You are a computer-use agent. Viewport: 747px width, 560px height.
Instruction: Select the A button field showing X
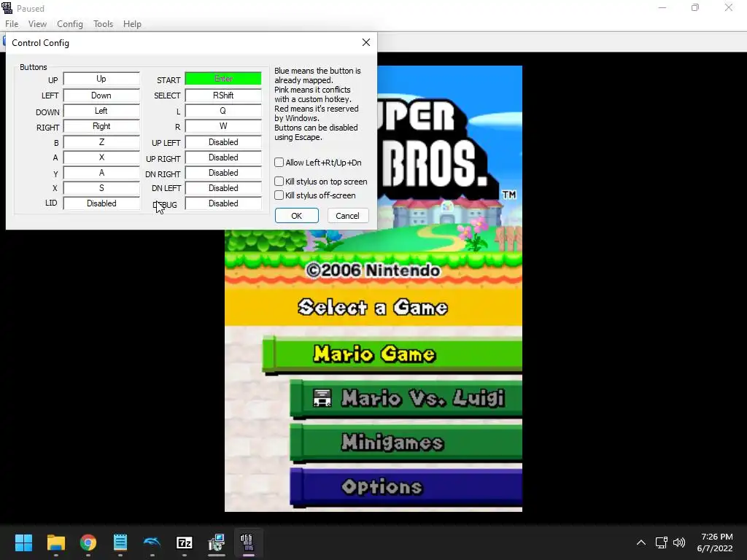coord(101,157)
